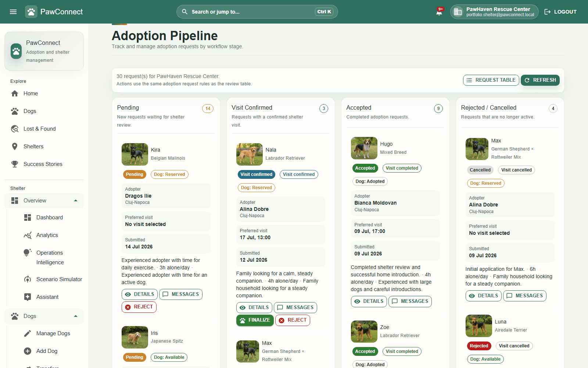The width and height of the screenshot is (588, 368).
Task: Click Hugo's 'Visit completed' chip
Action: (x=402, y=168)
